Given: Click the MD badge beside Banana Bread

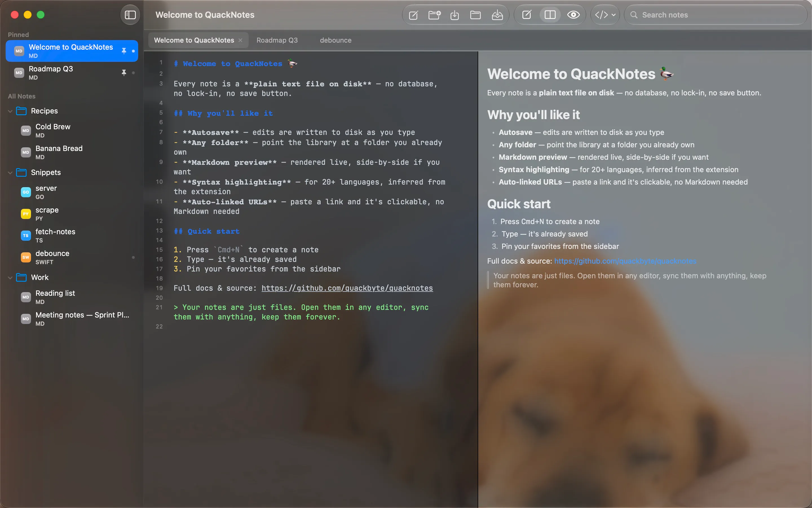Looking at the screenshot, I should click(26, 152).
